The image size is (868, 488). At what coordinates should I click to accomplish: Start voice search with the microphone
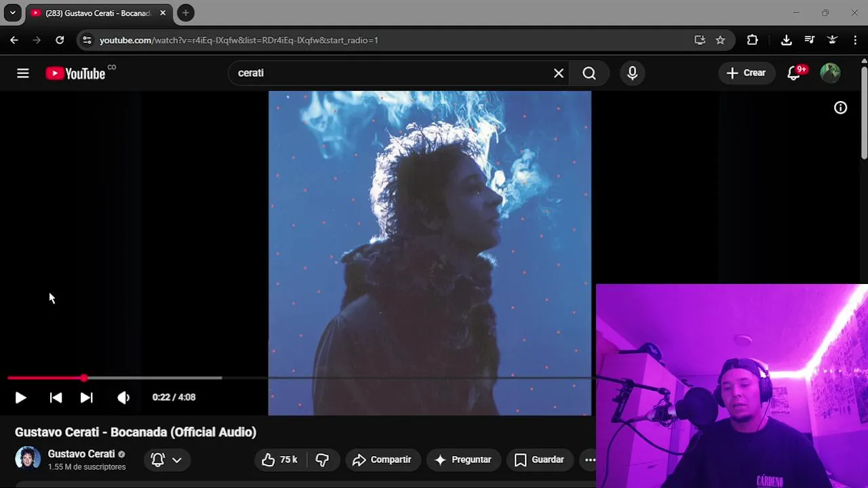632,73
